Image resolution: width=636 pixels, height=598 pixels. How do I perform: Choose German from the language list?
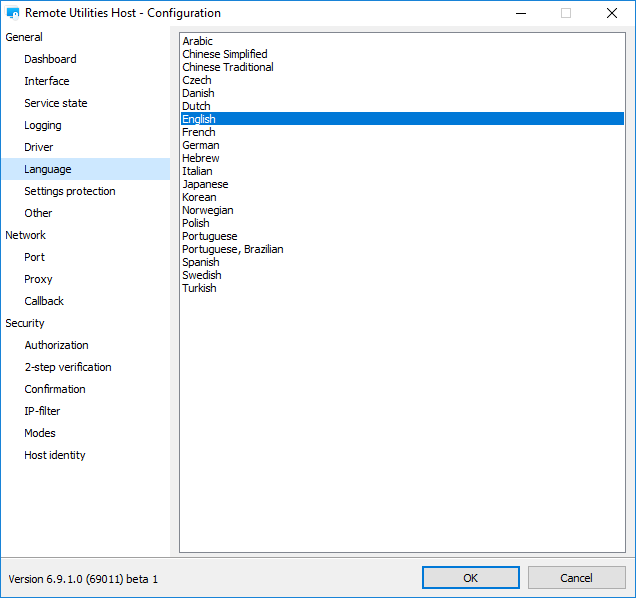point(201,145)
